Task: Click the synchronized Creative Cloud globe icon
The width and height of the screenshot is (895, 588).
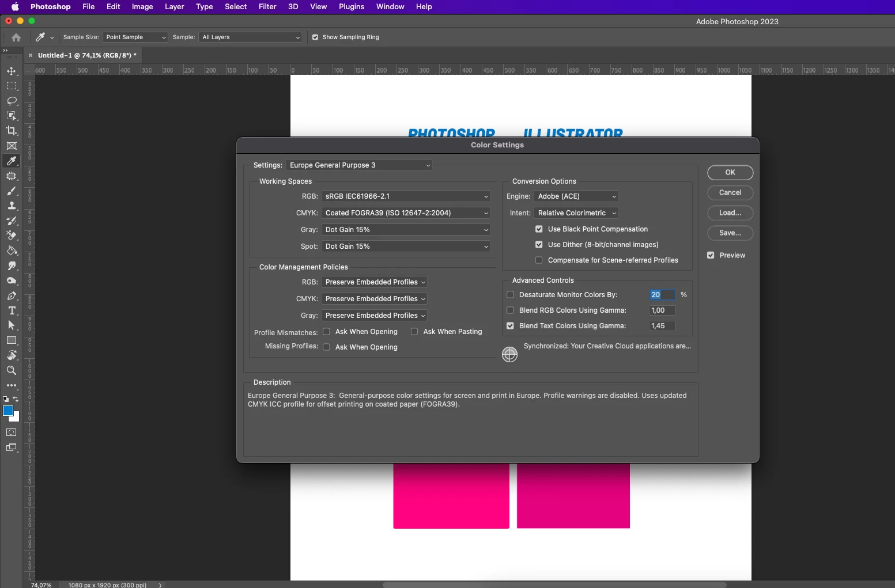Action: click(510, 354)
